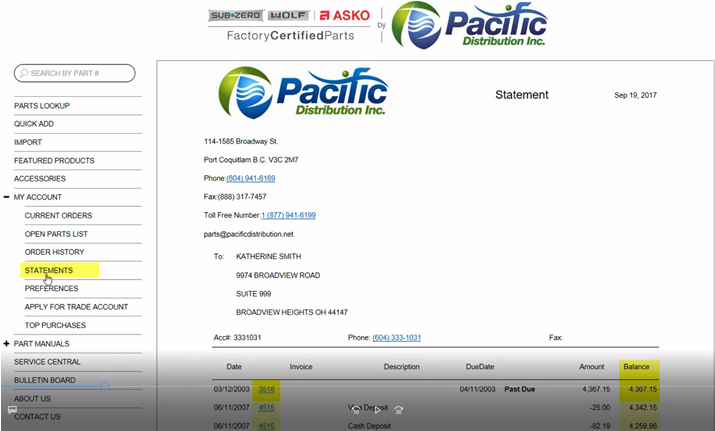Image resolution: width=715 pixels, height=431 pixels.
Task: Click KATHERINE SMITH recipient name
Action: pyautogui.click(x=269, y=256)
